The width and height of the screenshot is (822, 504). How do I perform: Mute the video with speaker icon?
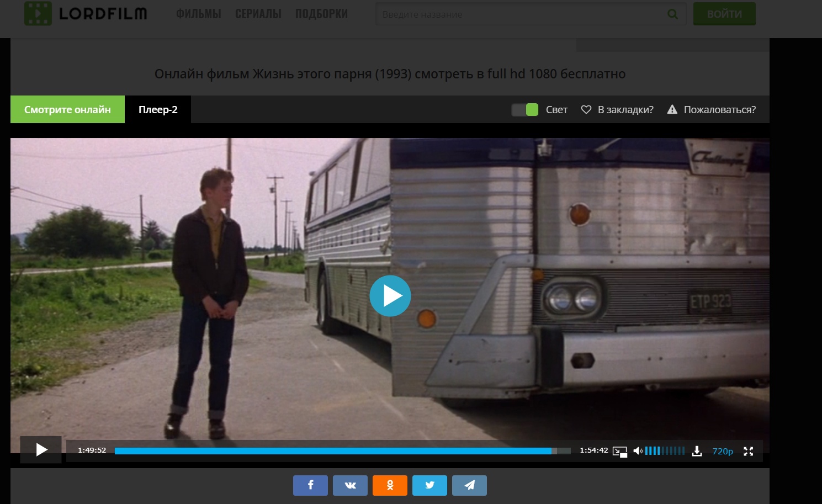point(638,451)
